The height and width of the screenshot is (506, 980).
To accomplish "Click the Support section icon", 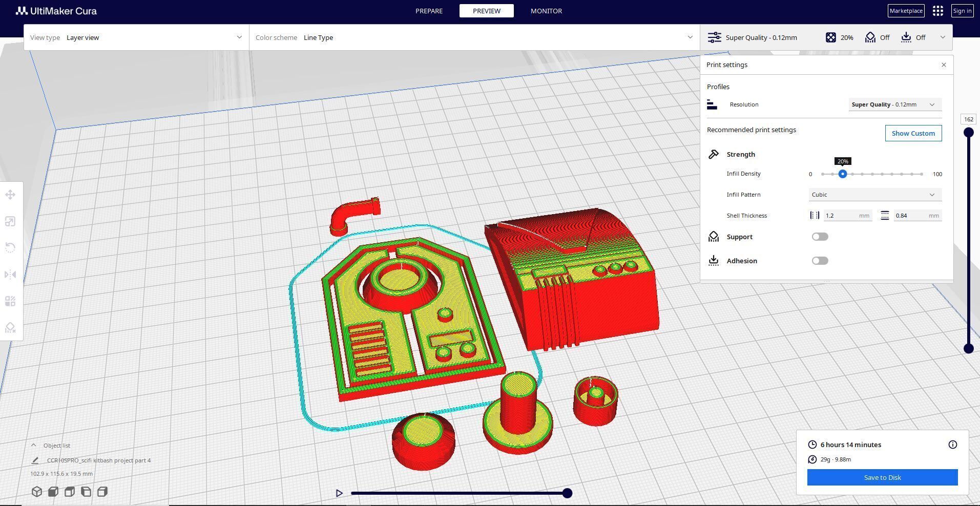I will (713, 237).
